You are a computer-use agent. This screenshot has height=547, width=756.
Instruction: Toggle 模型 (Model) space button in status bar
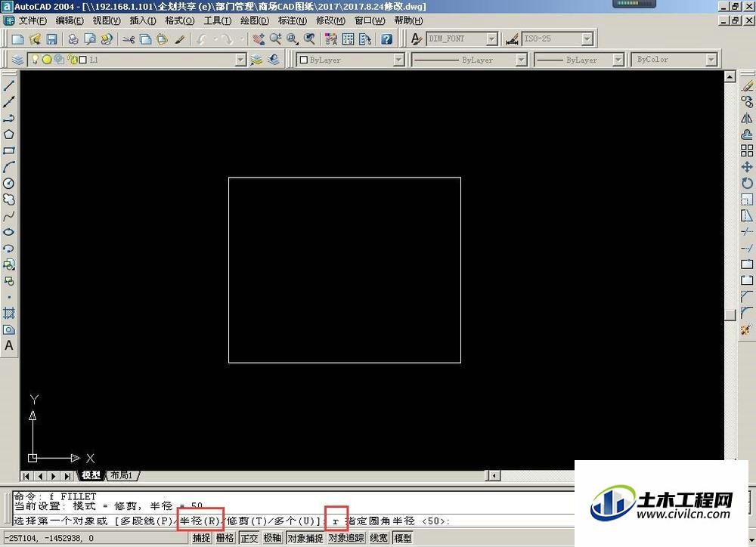click(x=403, y=538)
